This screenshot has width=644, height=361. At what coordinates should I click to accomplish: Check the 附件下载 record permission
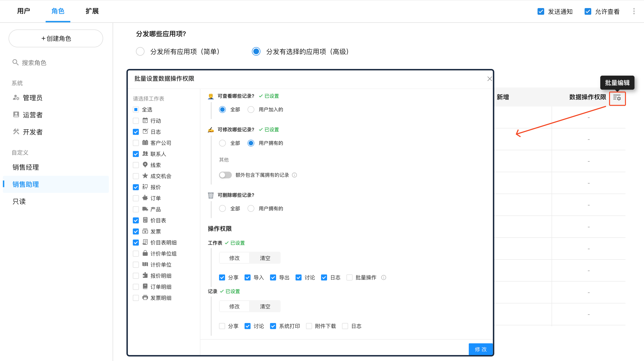click(x=309, y=326)
